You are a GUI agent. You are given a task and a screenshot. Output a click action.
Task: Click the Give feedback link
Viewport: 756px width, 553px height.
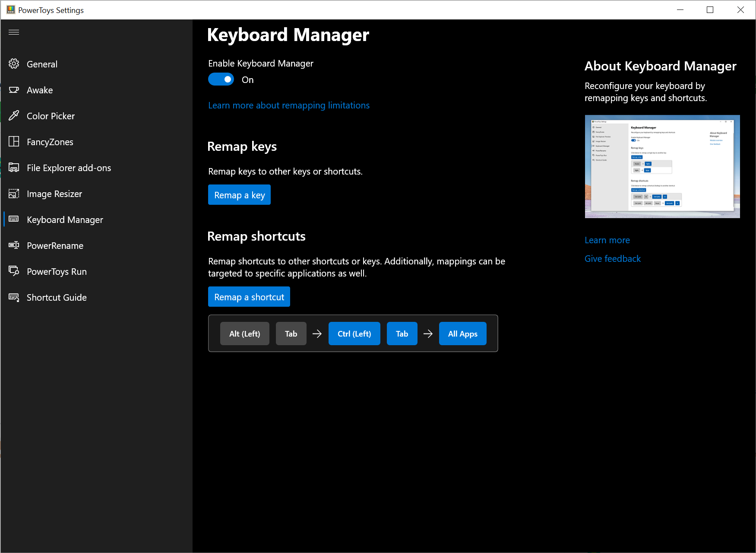(612, 258)
